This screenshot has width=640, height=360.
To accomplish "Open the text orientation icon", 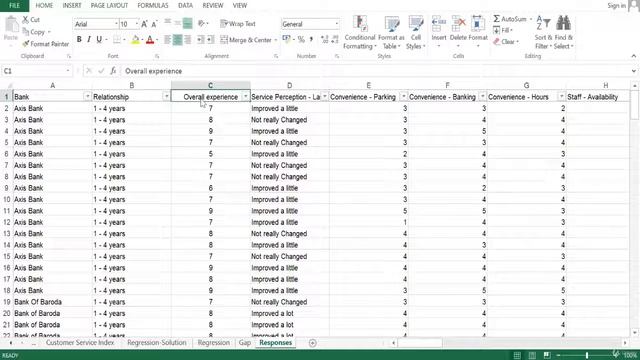I will pyautogui.click(x=201, y=24).
